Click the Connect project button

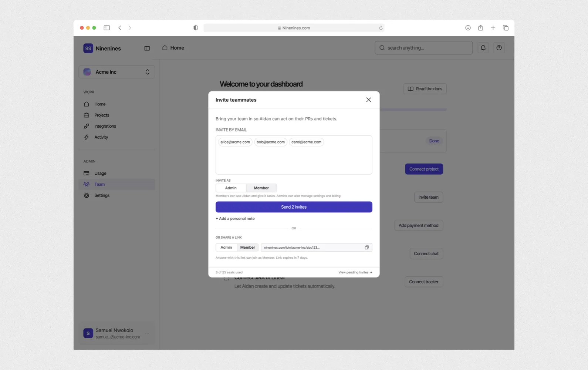coord(424,169)
